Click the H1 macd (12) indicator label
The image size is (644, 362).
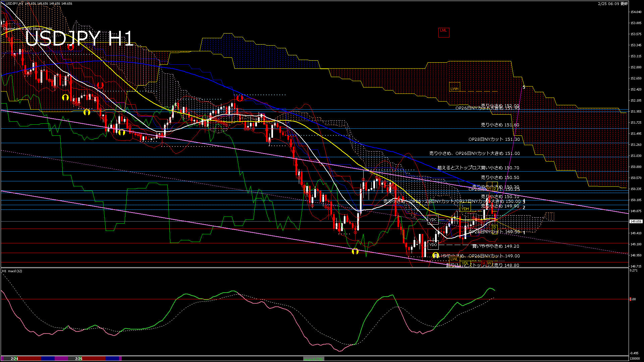click(12, 271)
